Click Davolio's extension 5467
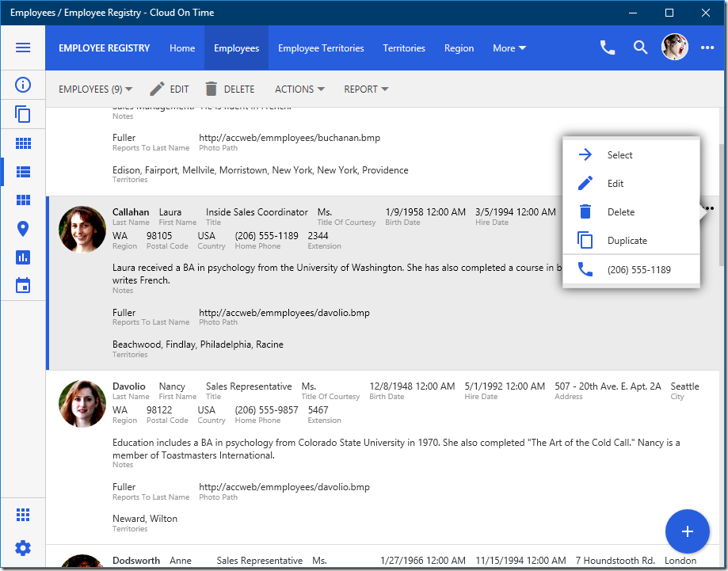 click(318, 410)
